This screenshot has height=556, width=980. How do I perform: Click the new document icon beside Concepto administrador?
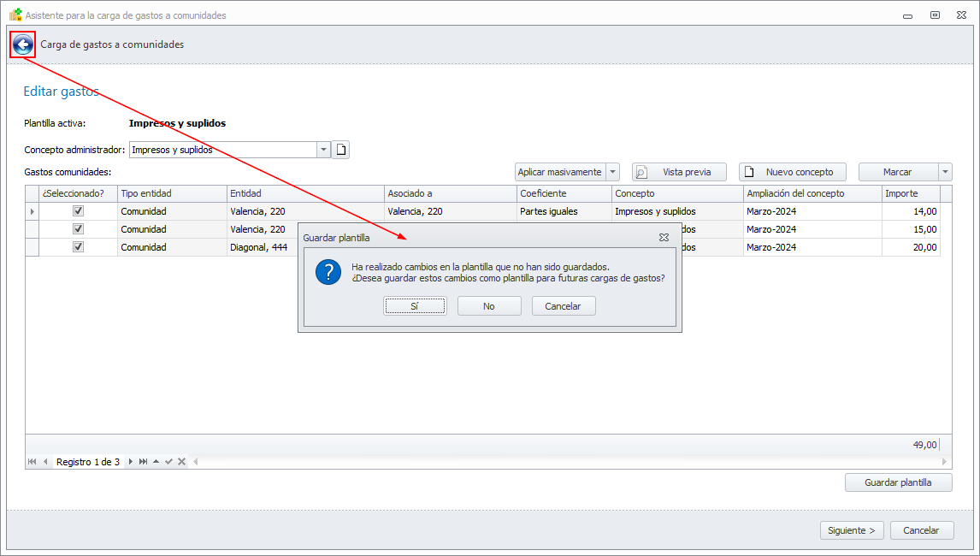point(340,150)
